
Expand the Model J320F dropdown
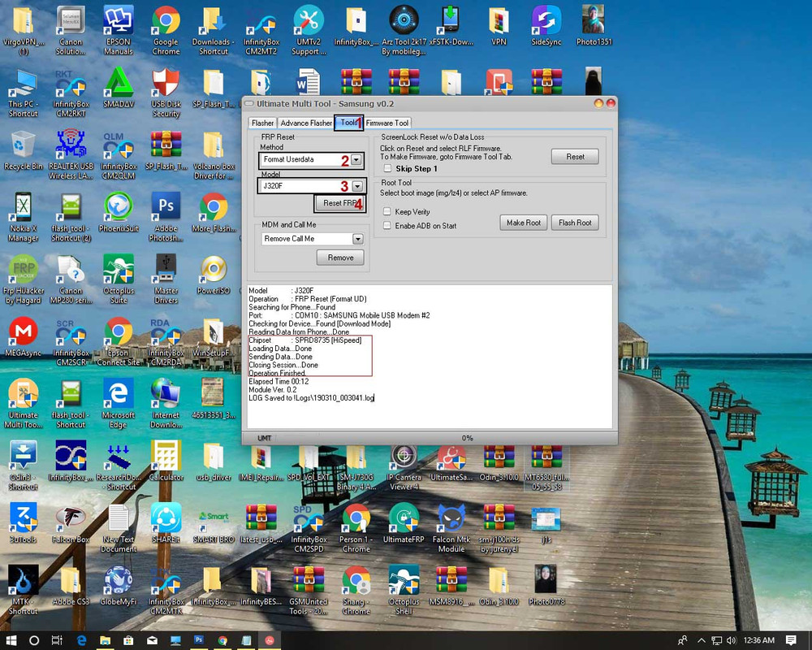[357, 185]
